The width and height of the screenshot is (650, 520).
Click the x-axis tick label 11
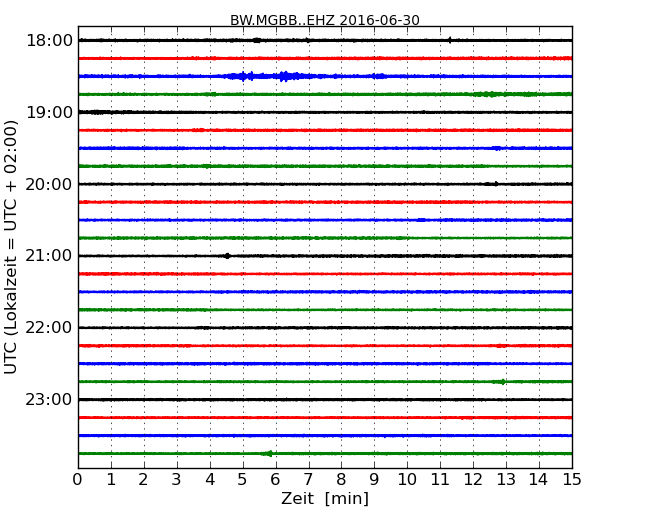point(440,480)
